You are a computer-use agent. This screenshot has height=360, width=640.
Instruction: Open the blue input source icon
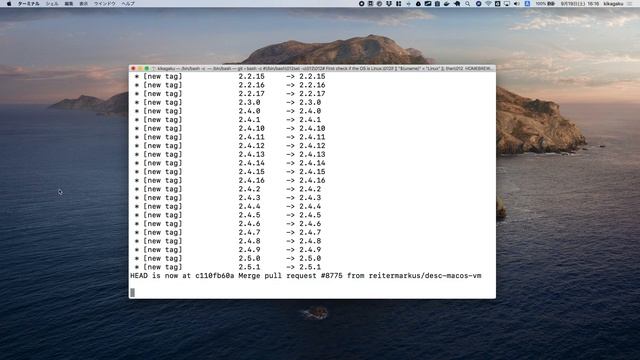click(527, 4)
